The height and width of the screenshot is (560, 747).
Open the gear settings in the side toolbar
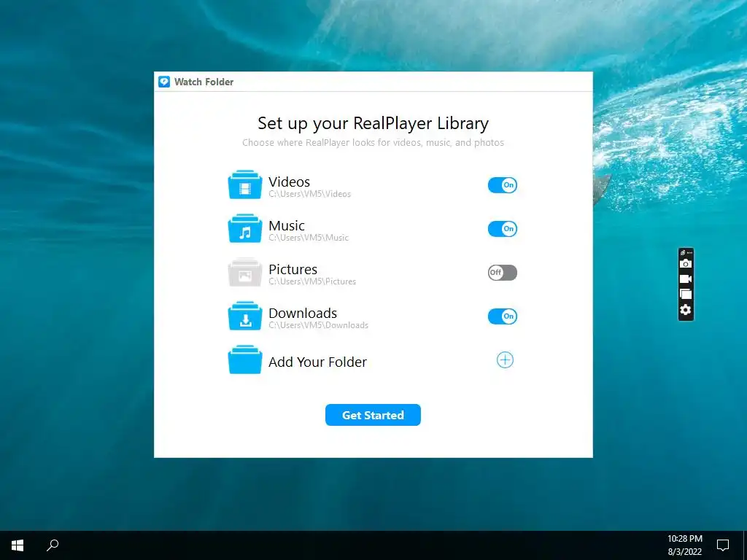686,310
